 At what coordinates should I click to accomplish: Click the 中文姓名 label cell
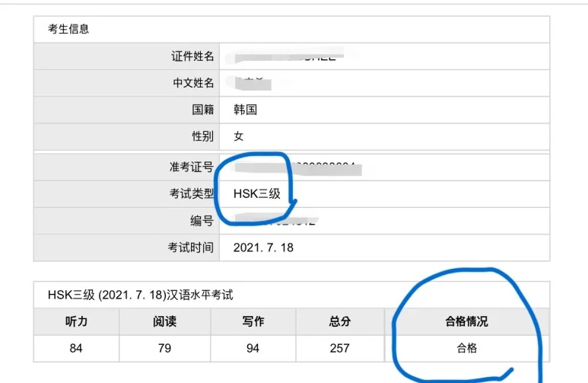pos(192,83)
